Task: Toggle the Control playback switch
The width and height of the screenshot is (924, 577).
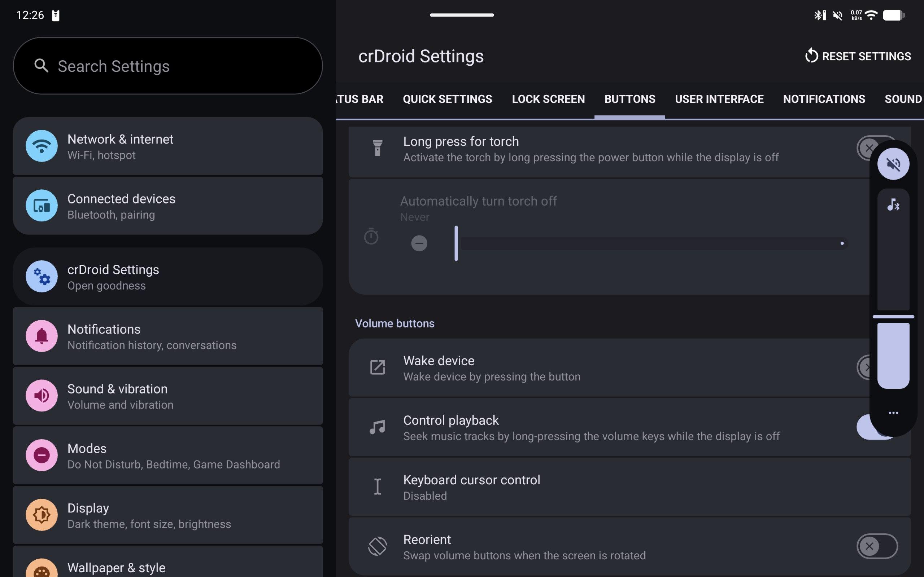Action: [x=864, y=427]
